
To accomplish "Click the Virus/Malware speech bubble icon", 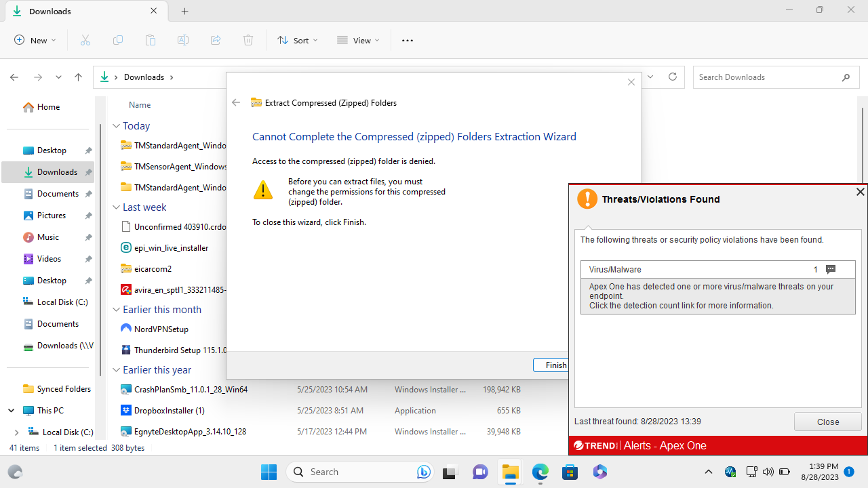I will pos(831,269).
